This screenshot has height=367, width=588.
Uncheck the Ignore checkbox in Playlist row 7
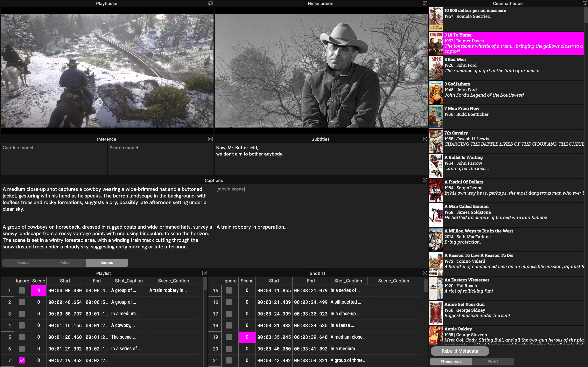pyautogui.click(x=22, y=360)
